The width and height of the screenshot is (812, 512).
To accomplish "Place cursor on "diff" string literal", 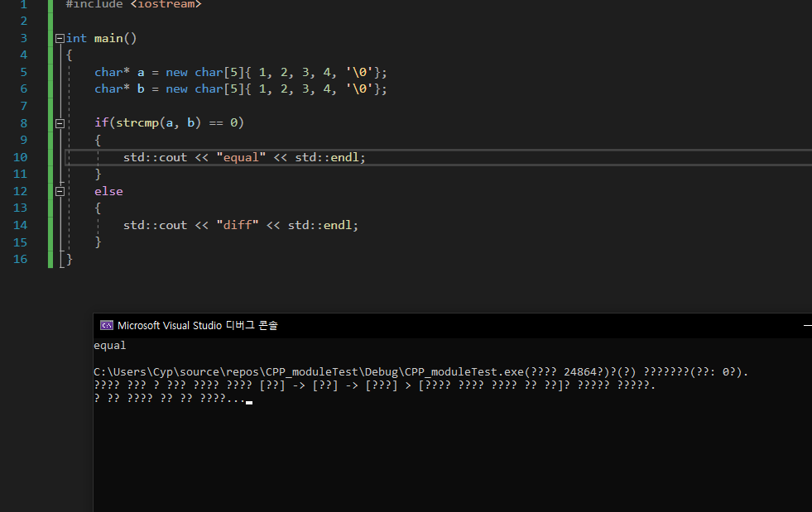I will [238, 225].
